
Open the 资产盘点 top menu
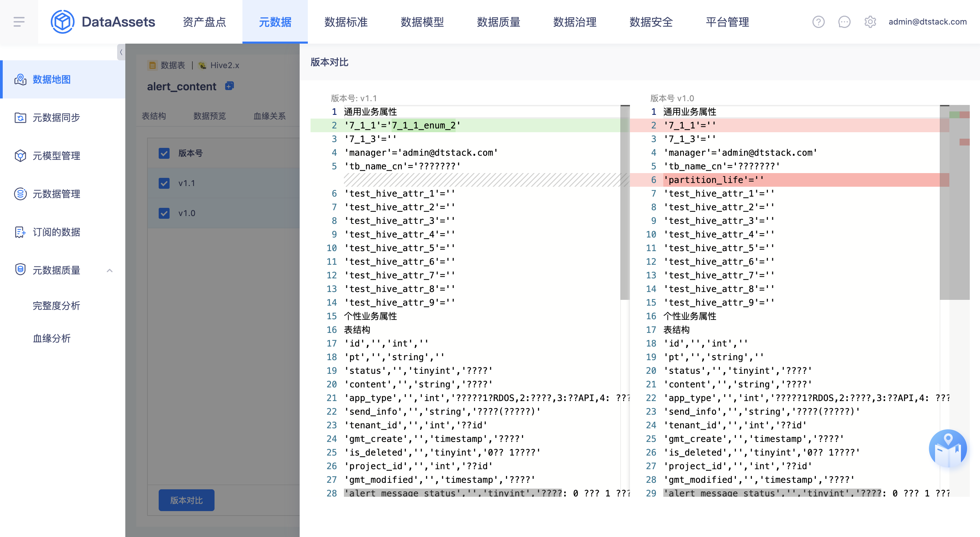[x=204, y=22]
